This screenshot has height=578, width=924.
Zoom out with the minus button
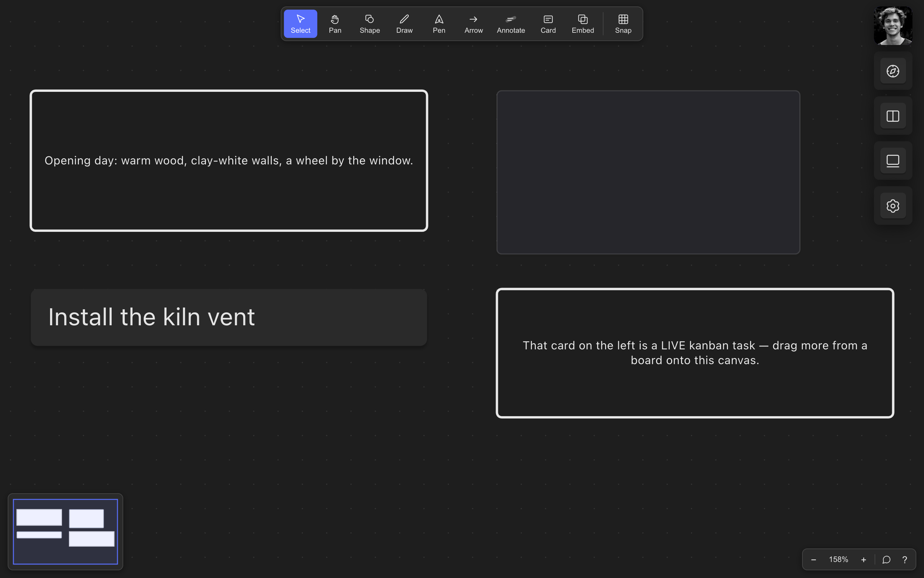[813, 560]
